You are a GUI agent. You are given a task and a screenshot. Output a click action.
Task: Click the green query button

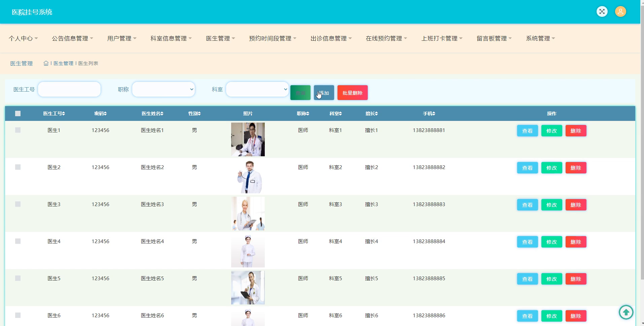300,93
